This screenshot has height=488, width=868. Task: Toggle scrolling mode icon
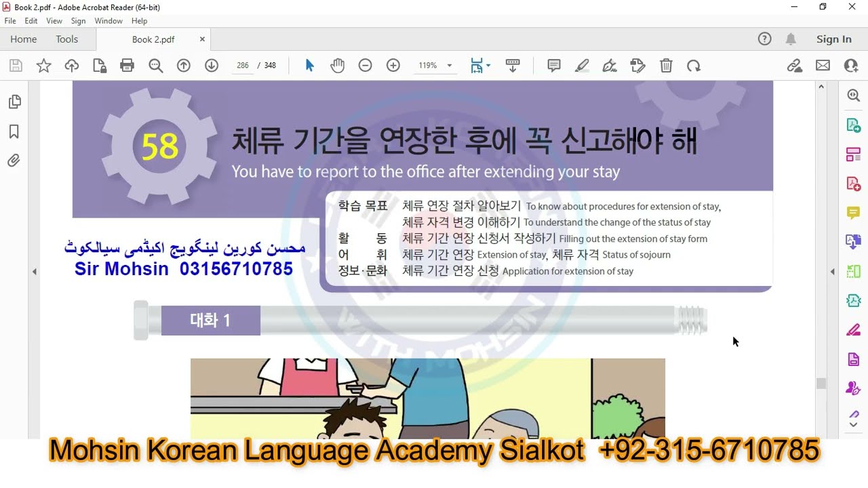point(513,66)
